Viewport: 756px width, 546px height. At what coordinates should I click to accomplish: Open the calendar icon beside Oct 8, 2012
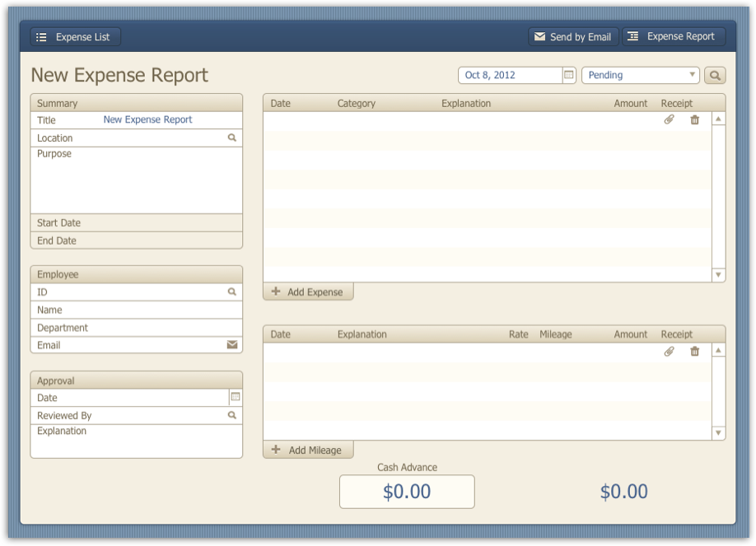coord(568,74)
